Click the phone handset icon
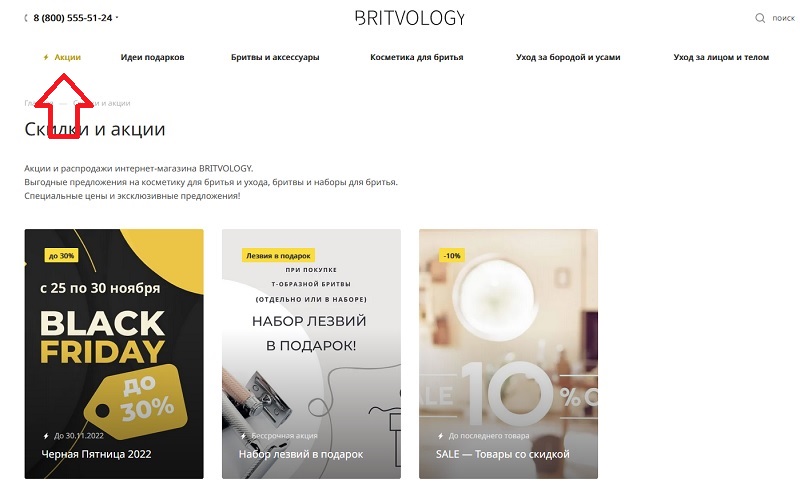The height and width of the screenshot is (492, 800). [26, 18]
